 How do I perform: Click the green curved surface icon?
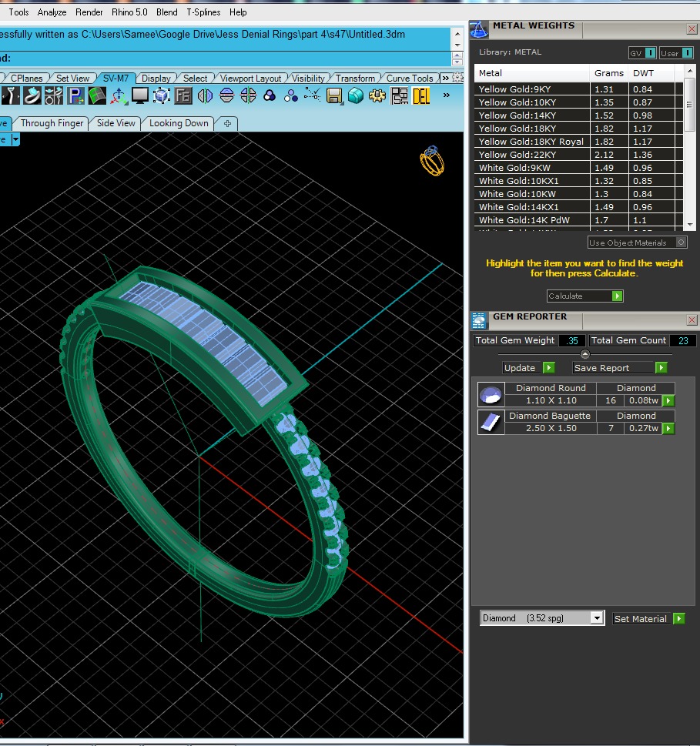click(x=97, y=95)
